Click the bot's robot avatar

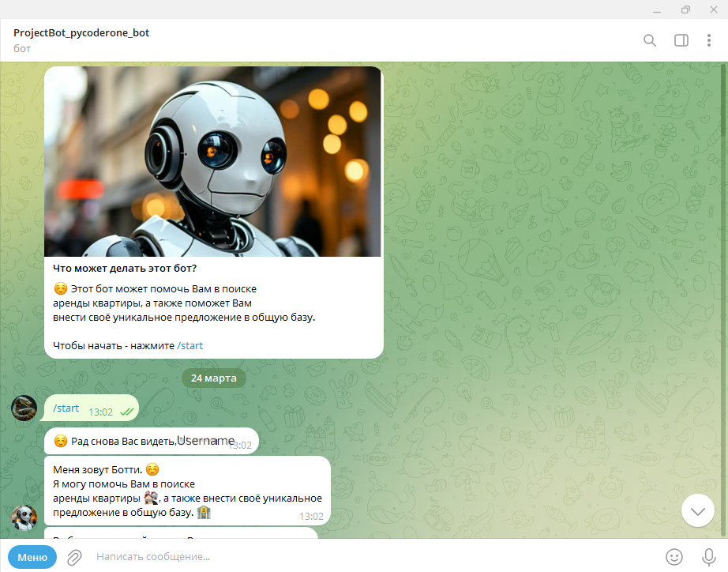pos(24,517)
